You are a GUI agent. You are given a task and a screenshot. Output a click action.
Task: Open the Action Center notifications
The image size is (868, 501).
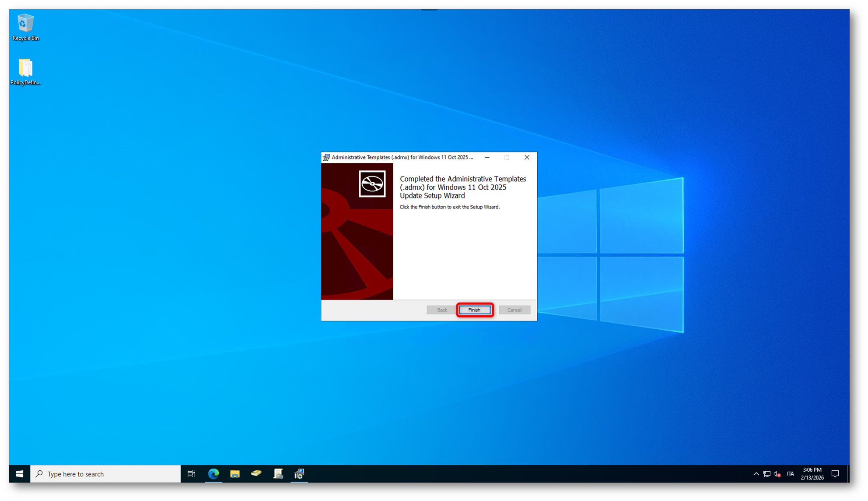(835, 474)
